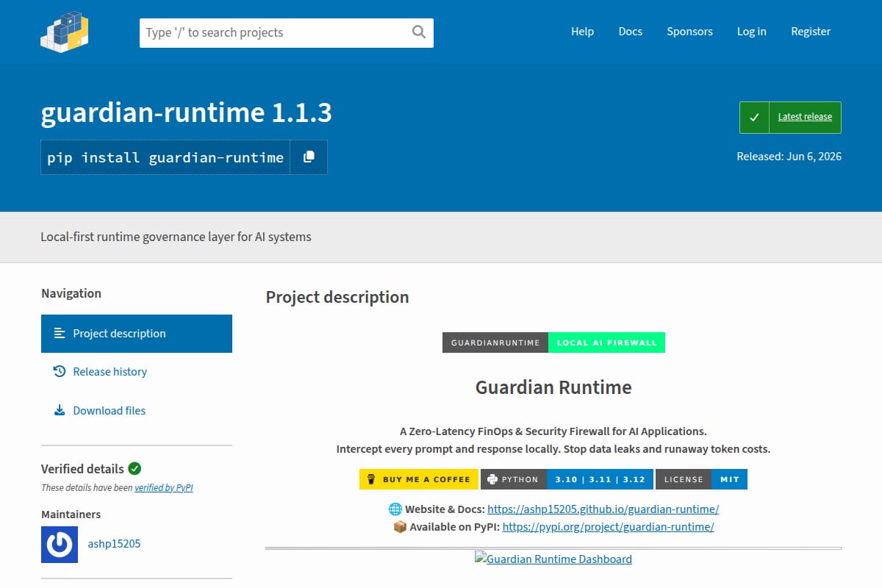Image resolution: width=882 pixels, height=588 pixels.
Task: Click the package box icon beside PyPI
Action: click(400, 527)
